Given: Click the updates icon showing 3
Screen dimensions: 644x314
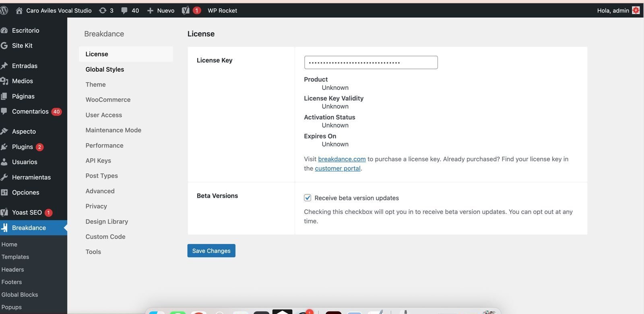Looking at the screenshot, I should click(103, 10).
